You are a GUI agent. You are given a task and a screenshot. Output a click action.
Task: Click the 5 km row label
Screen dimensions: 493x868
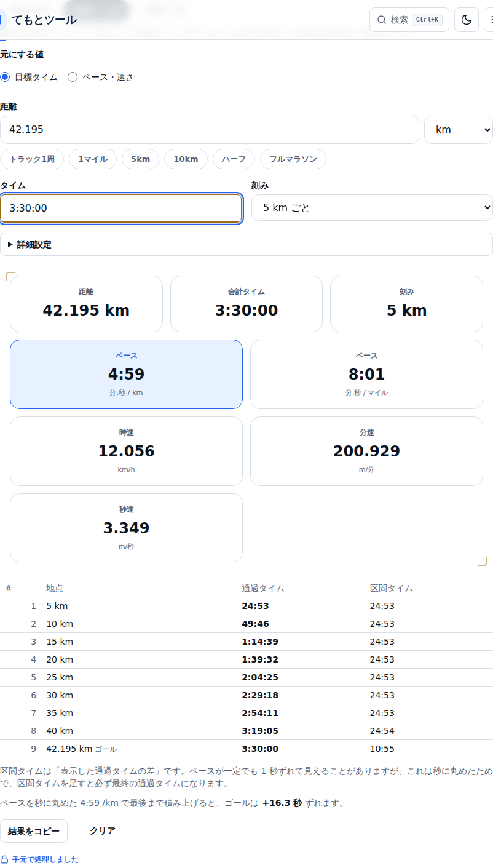point(57,606)
